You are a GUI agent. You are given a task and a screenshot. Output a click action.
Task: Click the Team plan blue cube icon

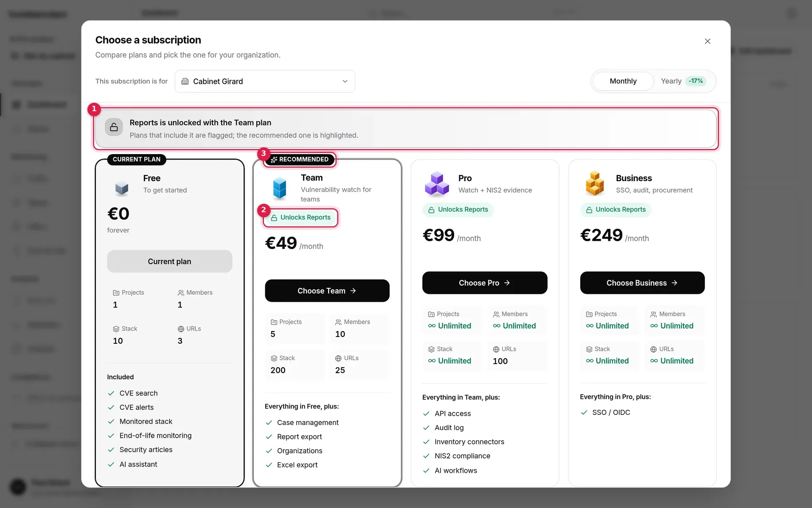[x=280, y=188]
